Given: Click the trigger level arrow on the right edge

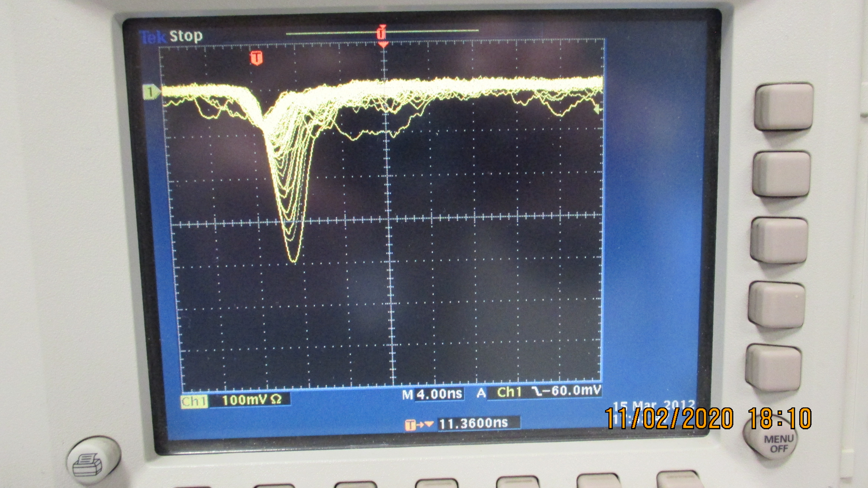Looking at the screenshot, I should point(598,109).
